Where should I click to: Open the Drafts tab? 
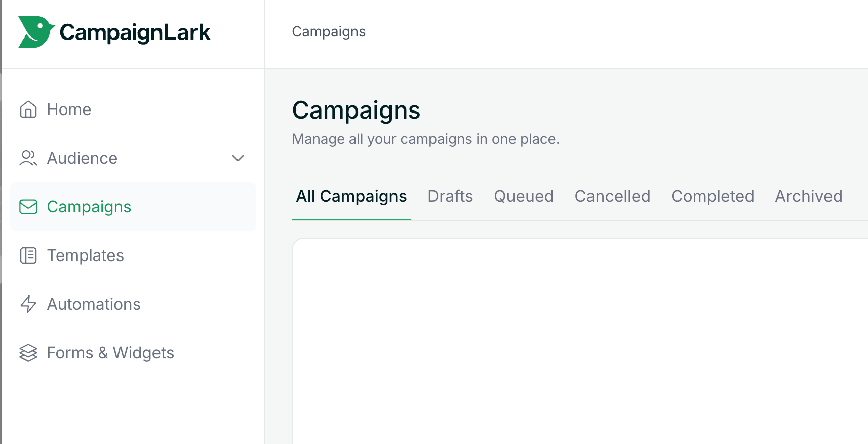coord(450,197)
